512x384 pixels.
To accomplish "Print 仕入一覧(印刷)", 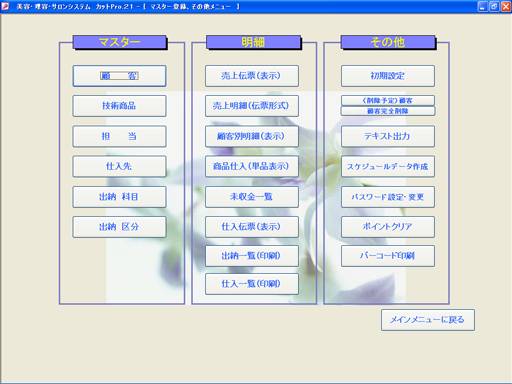I will coord(252,284).
